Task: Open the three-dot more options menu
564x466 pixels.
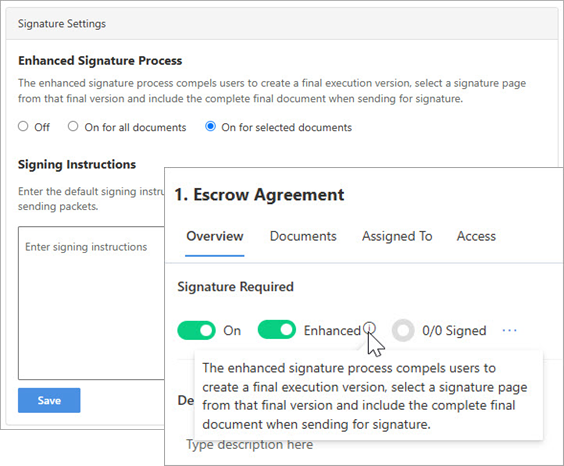Action: [x=510, y=330]
